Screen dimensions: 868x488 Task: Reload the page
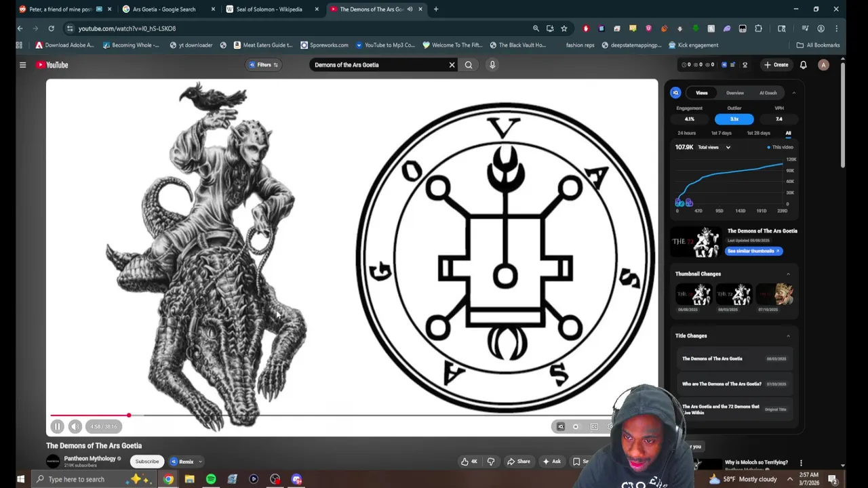pos(51,28)
